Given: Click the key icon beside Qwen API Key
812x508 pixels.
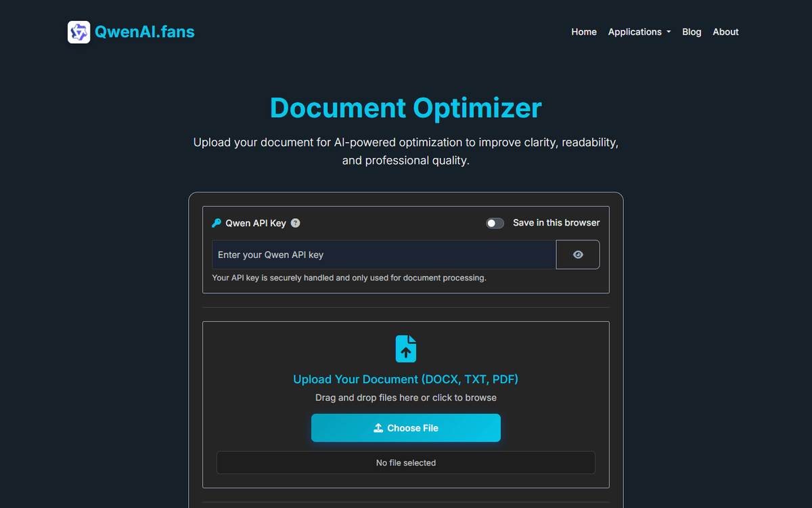Looking at the screenshot, I should [217, 223].
